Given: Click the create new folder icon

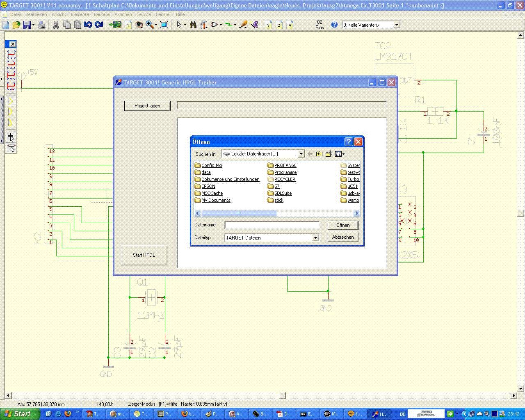Looking at the screenshot, I should [x=329, y=154].
